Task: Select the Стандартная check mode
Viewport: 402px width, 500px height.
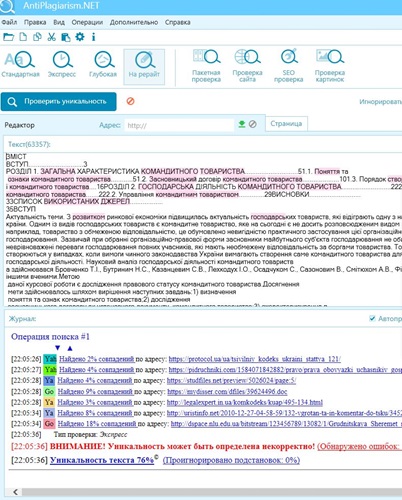Action: click(20, 65)
